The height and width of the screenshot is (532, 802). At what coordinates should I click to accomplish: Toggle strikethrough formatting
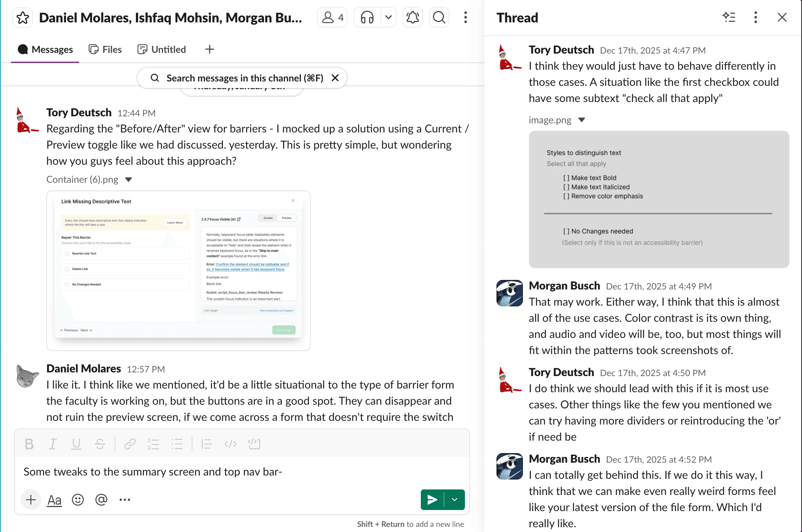pos(100,444)
